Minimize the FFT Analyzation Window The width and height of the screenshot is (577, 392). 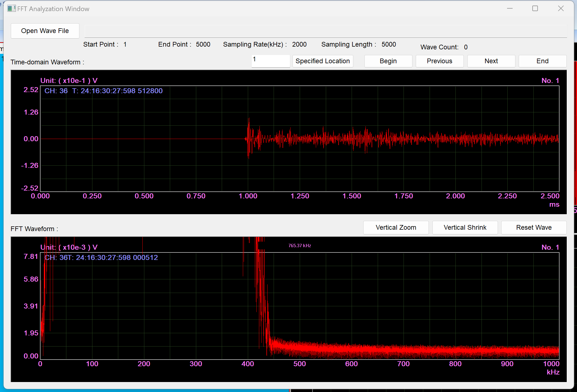click(510, 9)
